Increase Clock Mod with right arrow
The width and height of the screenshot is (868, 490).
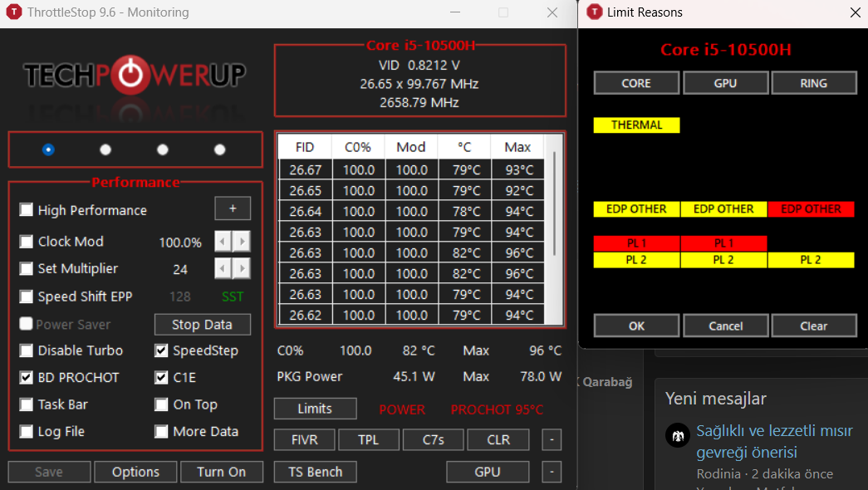242,242
